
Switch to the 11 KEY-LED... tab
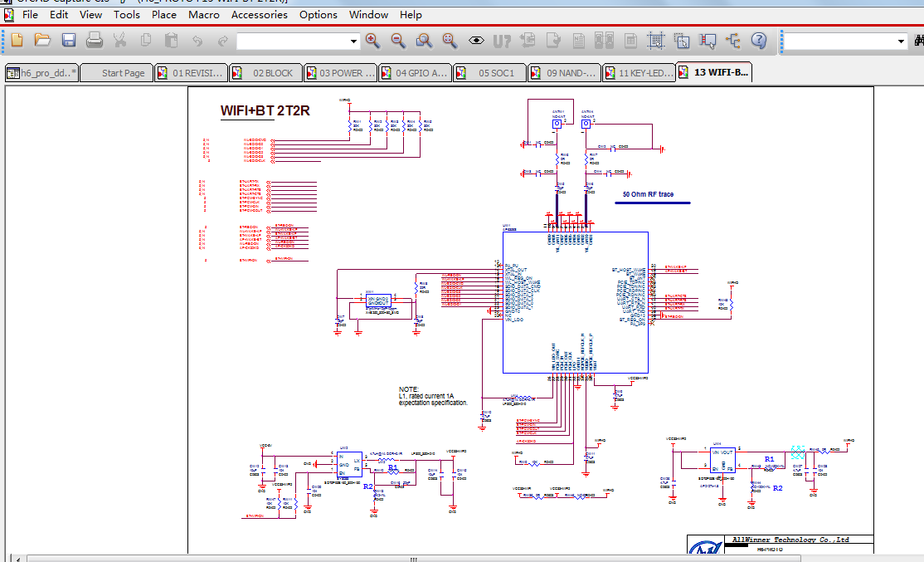coord(639,73)
